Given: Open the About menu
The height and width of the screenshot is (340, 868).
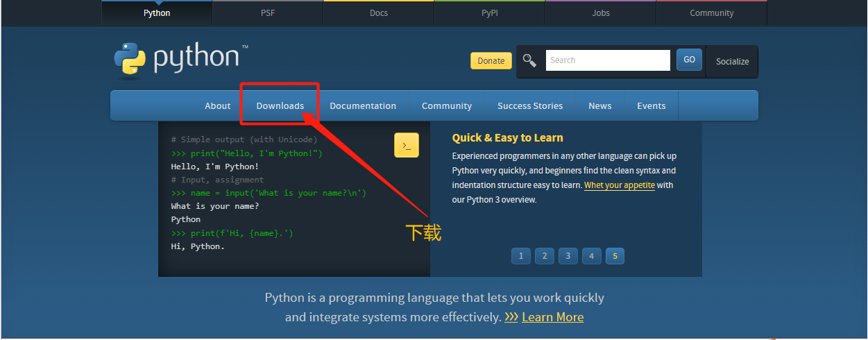Looking at the screenshot, I should click(218, 105).
